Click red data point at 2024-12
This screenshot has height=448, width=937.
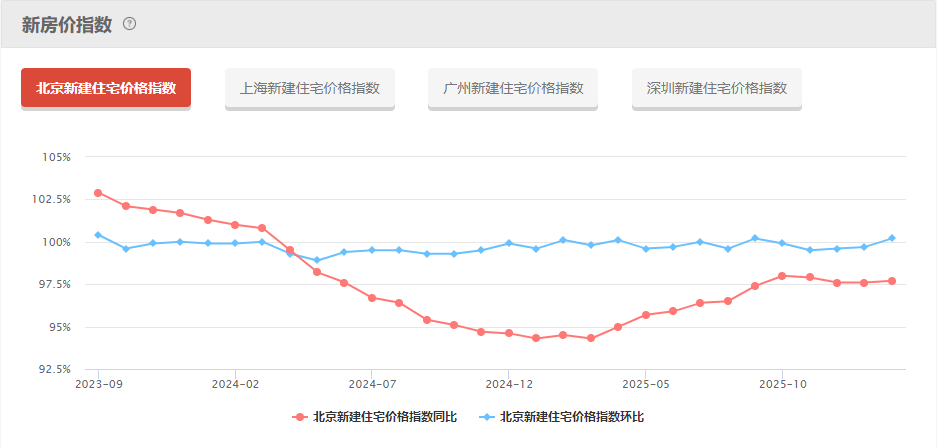click(x=509, y=333)
